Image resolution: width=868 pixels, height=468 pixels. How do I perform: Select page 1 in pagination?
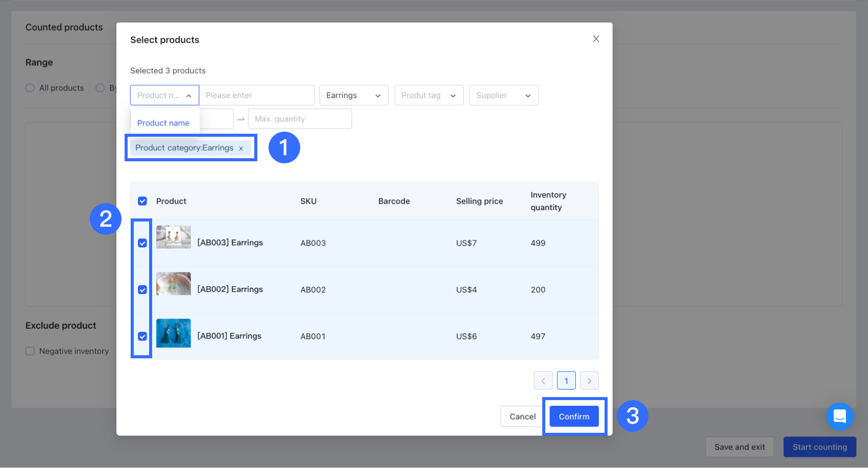566,381
